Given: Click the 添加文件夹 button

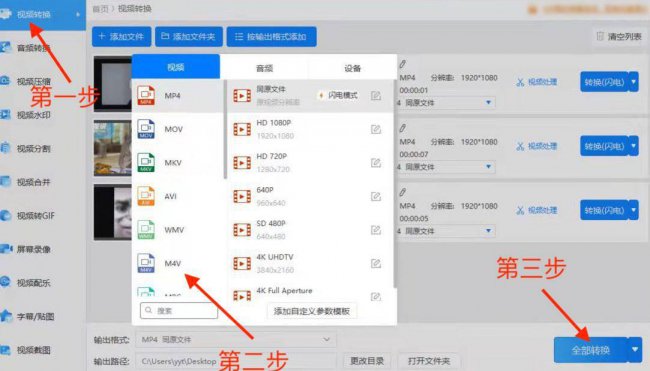Looking at the screenshot, I should point(189,36).
